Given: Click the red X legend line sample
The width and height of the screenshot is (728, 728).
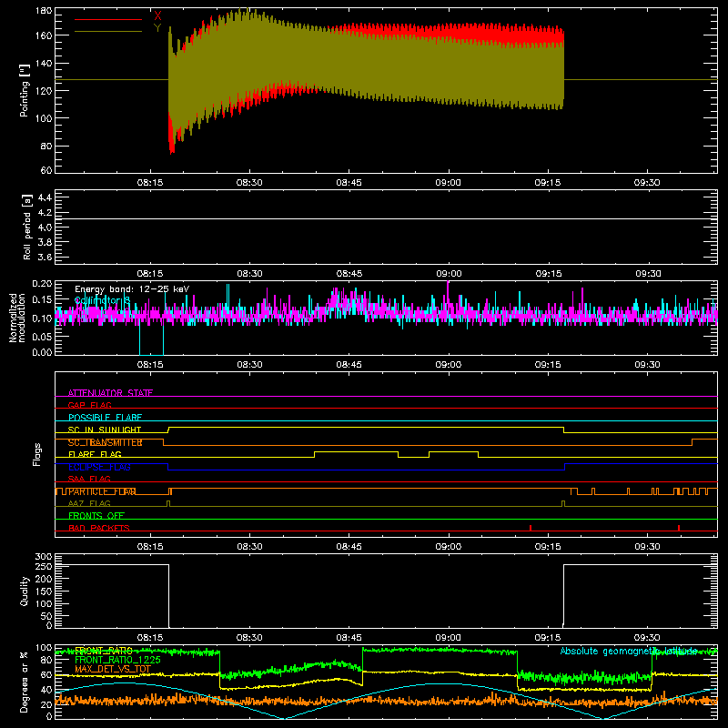Looking at the screenshot, I should (108, 19).
